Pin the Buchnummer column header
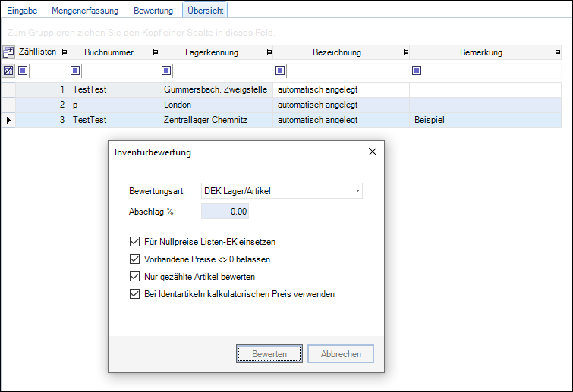 [x=154, y=52]
